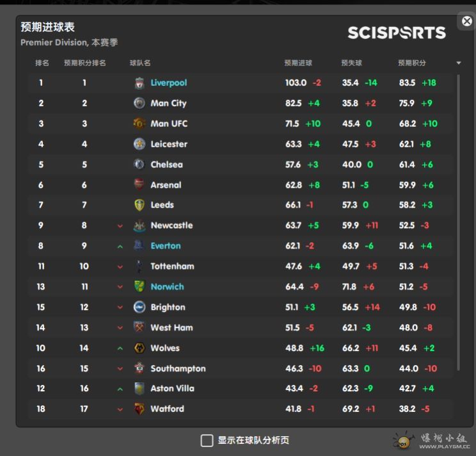Viewport: 476px width, 456px height.
Task: Select the West Ham team name
Action: tap(172, 327)
